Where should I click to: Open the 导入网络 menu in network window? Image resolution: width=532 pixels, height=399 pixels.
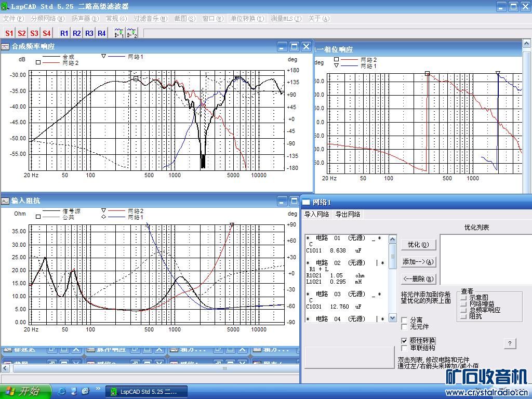tap(316, 214)
